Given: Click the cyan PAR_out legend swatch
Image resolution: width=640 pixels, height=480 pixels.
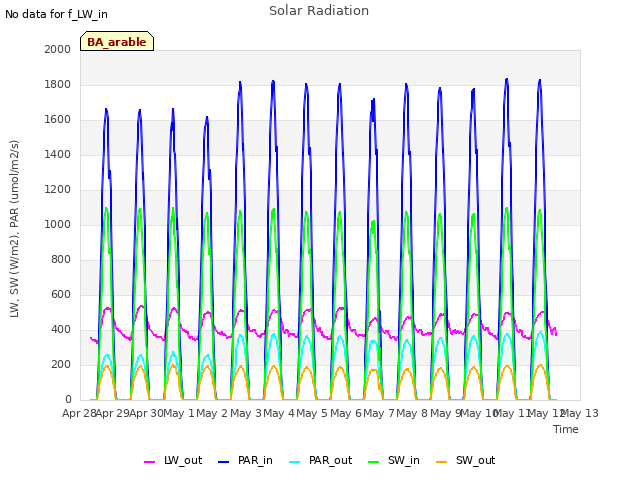Looking at the screenshot, I should pyautogui.click(x=295, y=462).
